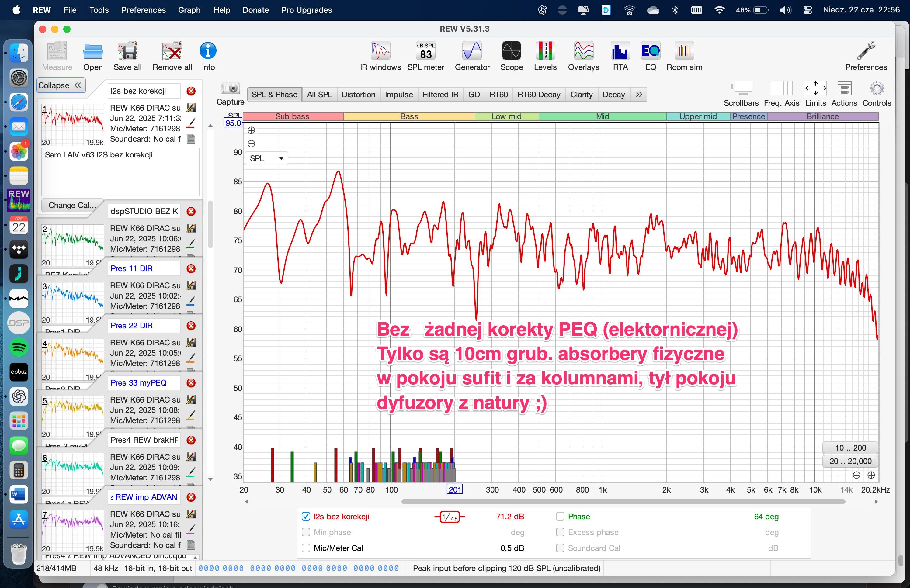Click the horizontal graph scrollbar

pos(623,502)
